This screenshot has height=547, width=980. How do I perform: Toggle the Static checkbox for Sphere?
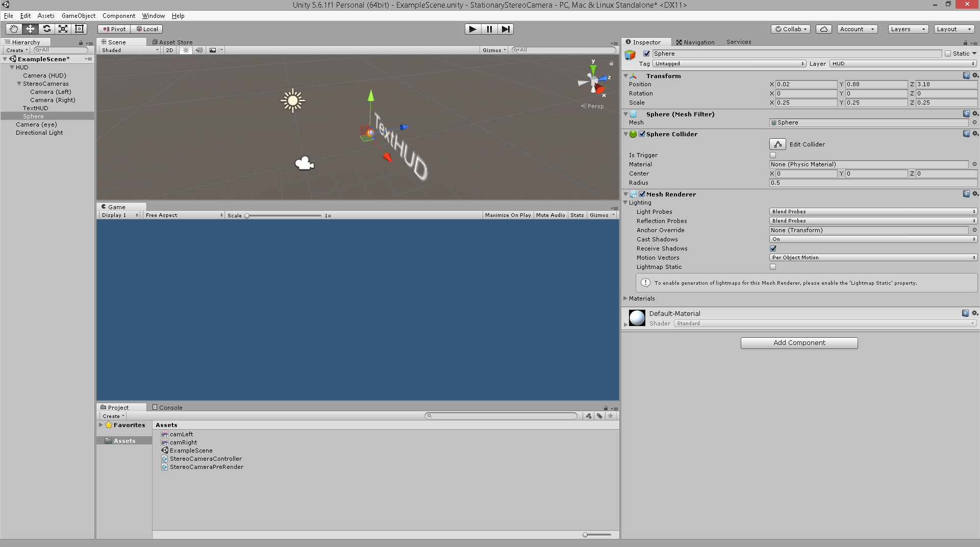coord(948,54)
